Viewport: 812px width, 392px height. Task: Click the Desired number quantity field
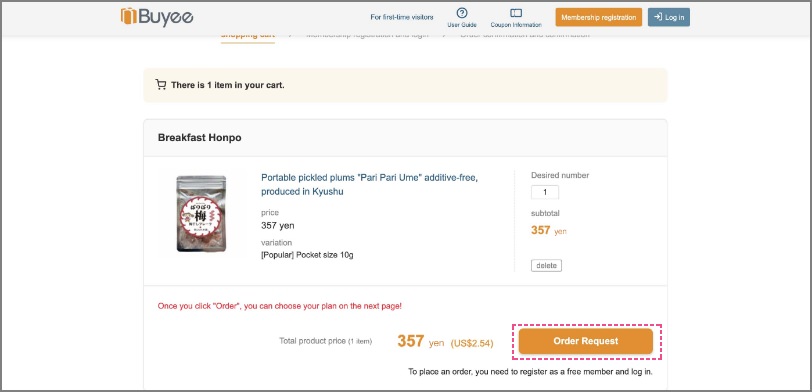[x=545, y=192]
